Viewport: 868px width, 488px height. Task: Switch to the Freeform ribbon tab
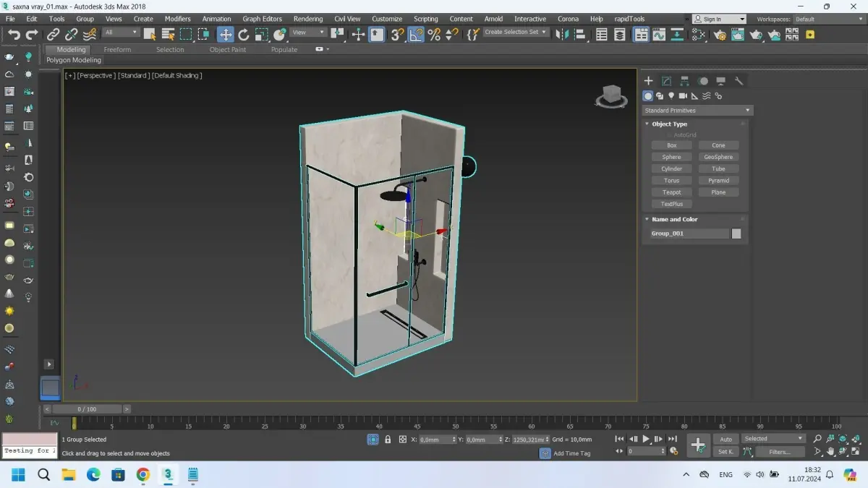117,50
